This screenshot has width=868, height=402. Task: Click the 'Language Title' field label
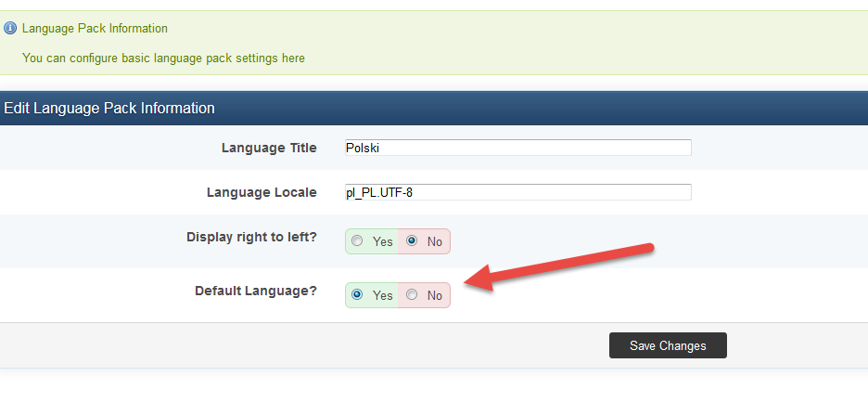pyautogui.click(x=269, y=148)
